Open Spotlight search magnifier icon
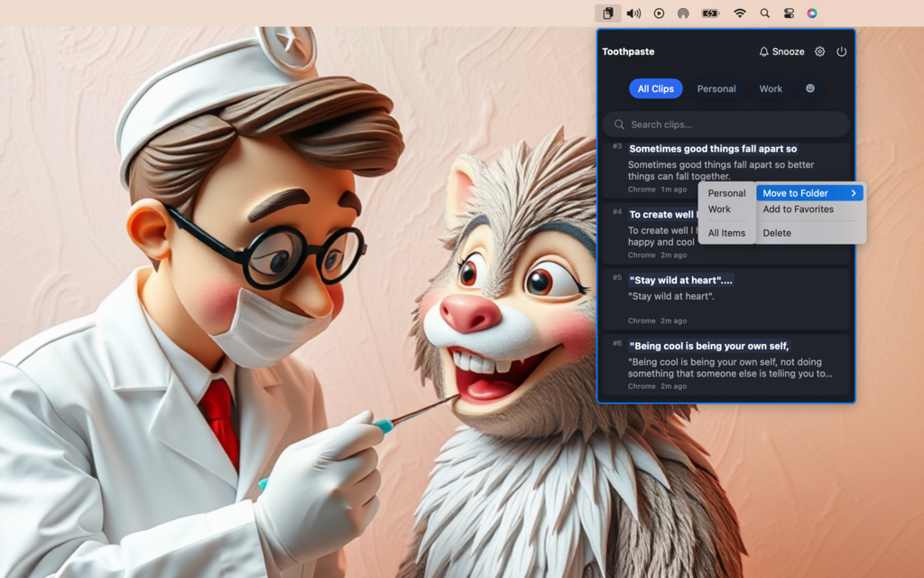The height and width of the screenshot is (578, 924). point(764,14)
